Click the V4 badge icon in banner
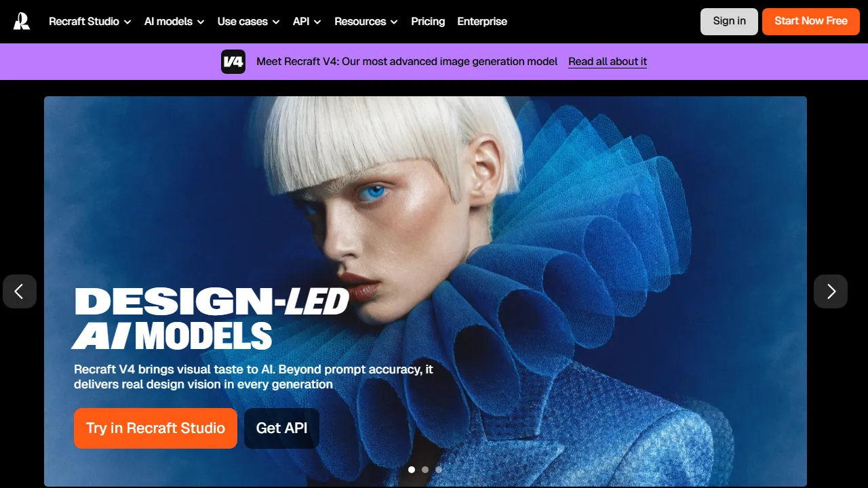 pyautogui.click(x=233, y=62)
